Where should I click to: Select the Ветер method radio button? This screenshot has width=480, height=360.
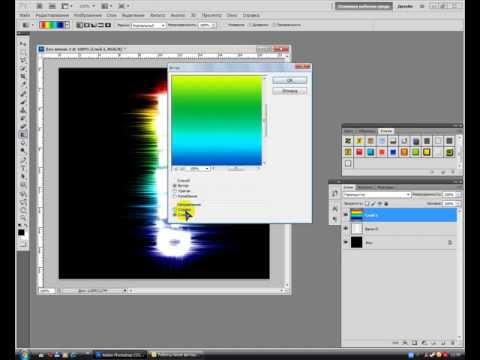[x=175, y=186]
